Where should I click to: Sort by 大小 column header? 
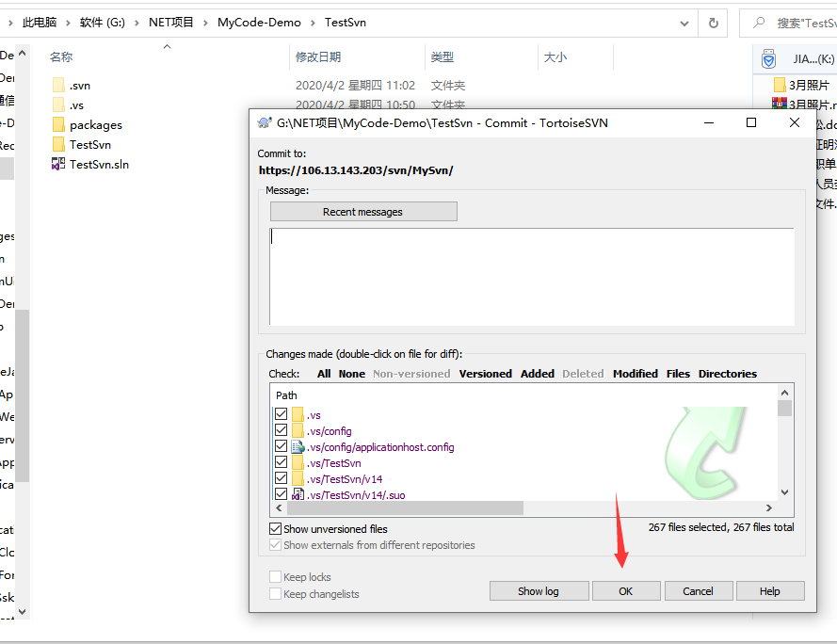coord(555,56)
